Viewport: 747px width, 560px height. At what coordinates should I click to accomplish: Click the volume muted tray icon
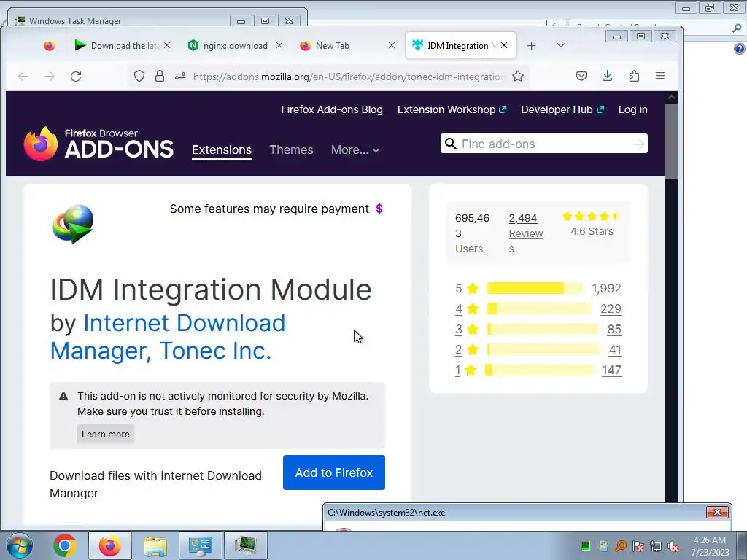[x=673, y=546]
